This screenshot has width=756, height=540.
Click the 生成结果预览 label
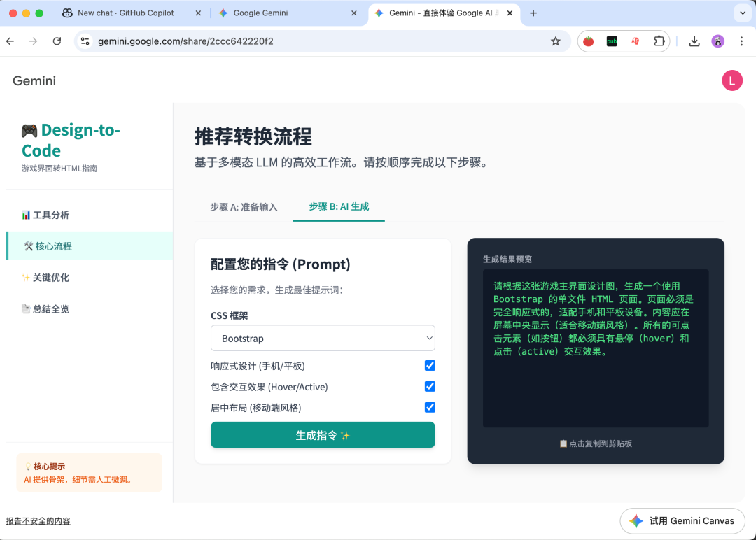tap(507, 260)
